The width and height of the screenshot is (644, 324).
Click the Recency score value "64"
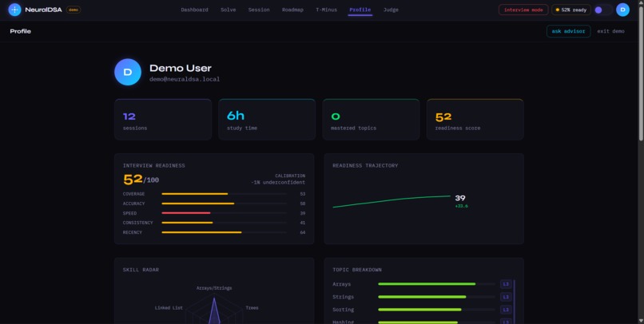pos(303,232)
